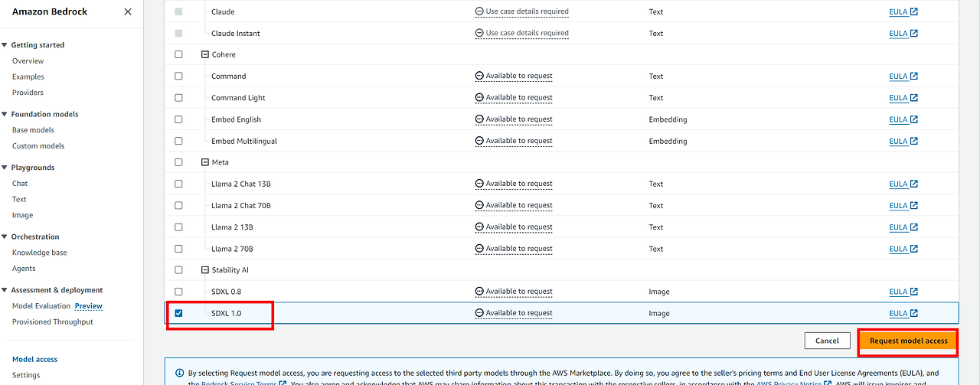Open EULA link for Command Light
Image resolution: width=980 pixels, height=385 pixels.
coord(903,98)
